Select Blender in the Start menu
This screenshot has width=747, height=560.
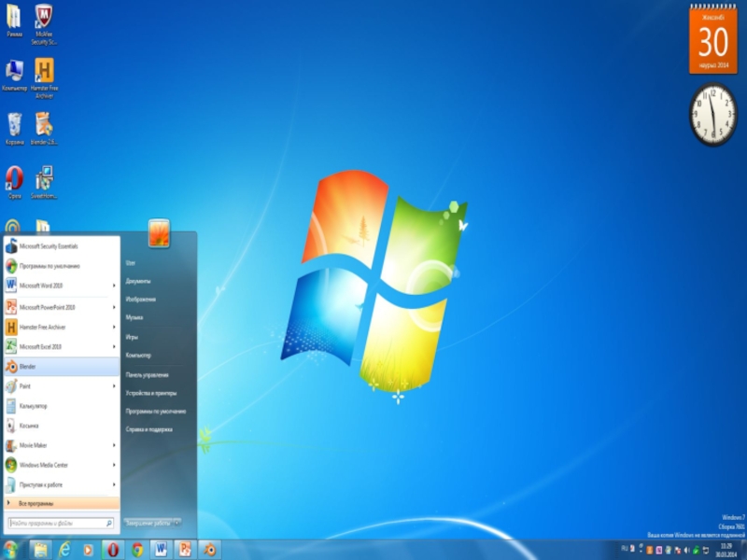(62, 367)
